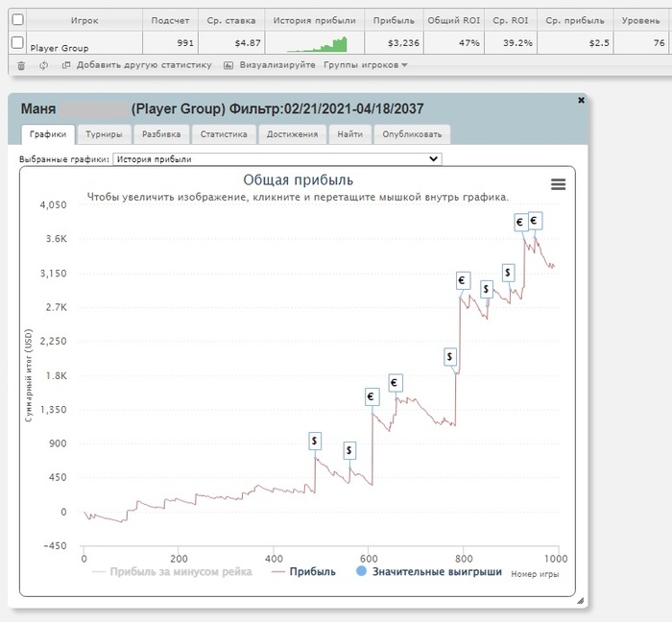672x622 pixels.
Task: Open the Статистика tab
Action: (x=224, y=134)
